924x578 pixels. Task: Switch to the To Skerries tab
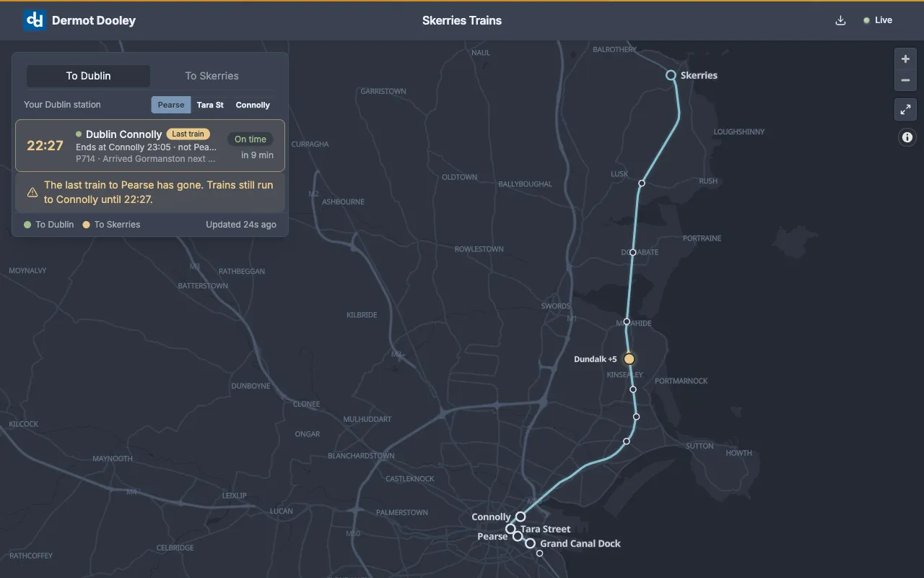[212, 76]
